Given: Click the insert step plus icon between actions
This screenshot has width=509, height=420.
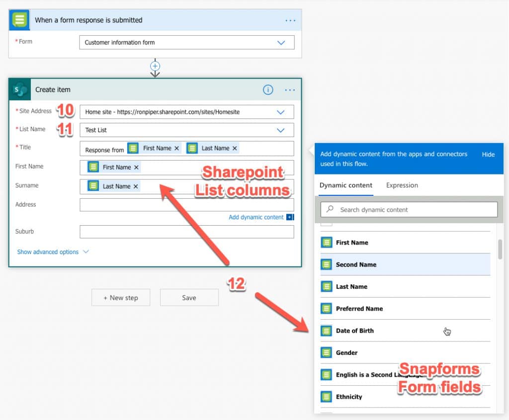Looking at the screenshot, I should (x=155, y=66).
